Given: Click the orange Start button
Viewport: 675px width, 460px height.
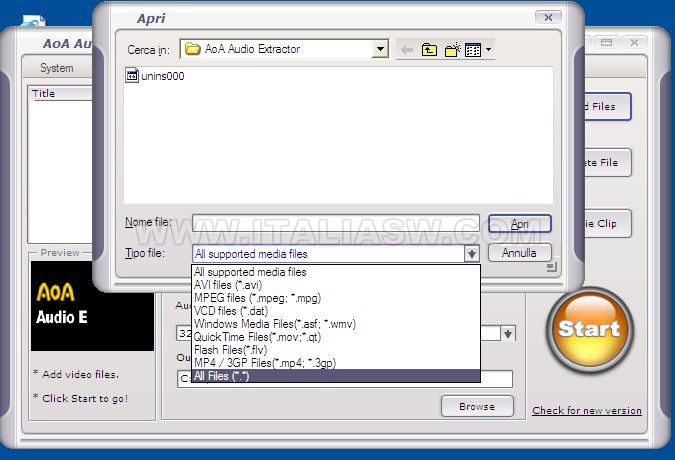Looking at the screenshot, I should click(x=589, y=329).
